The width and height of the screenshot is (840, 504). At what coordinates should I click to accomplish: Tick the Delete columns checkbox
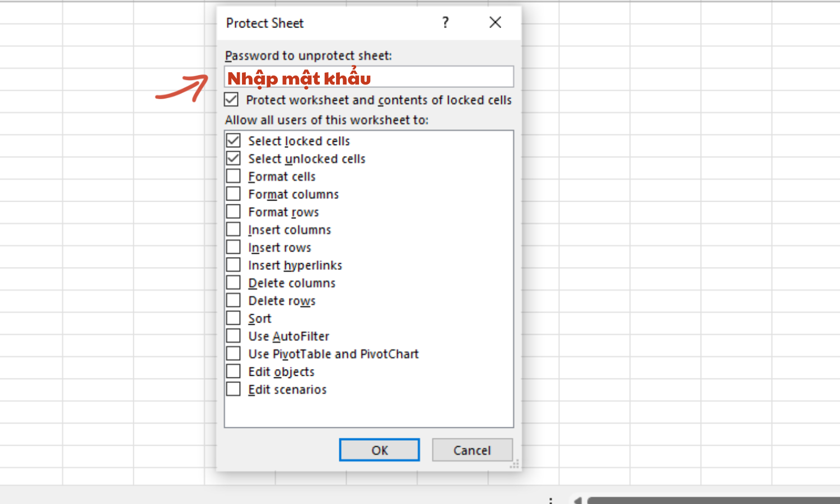[x=234, y=283]
